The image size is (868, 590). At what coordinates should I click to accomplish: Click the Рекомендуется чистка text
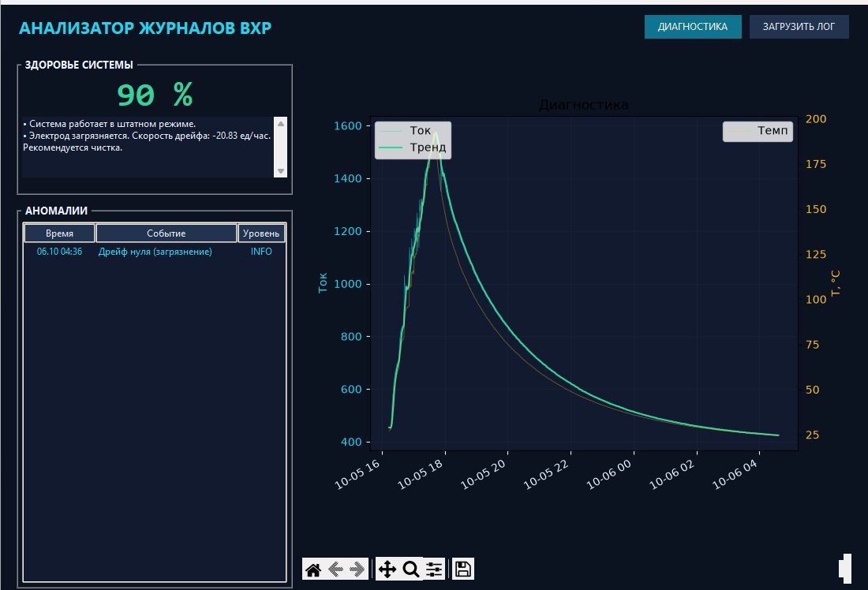[73, 147]
